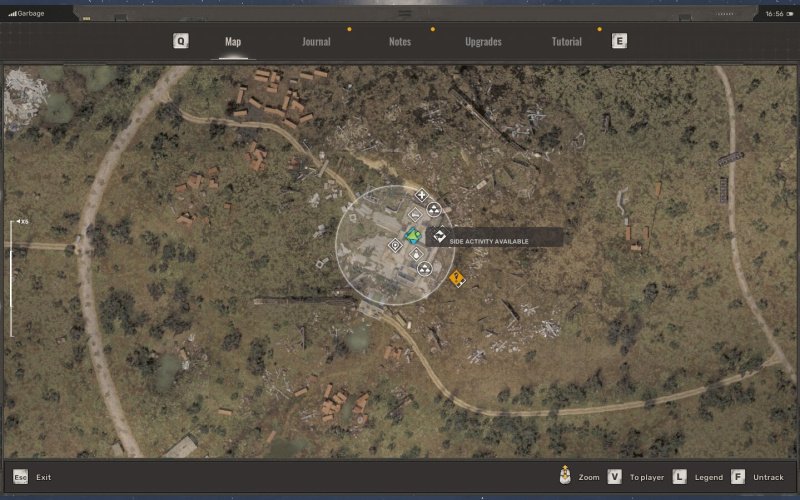
Task: Open the Upgrades tab
Action: [483, 42]
